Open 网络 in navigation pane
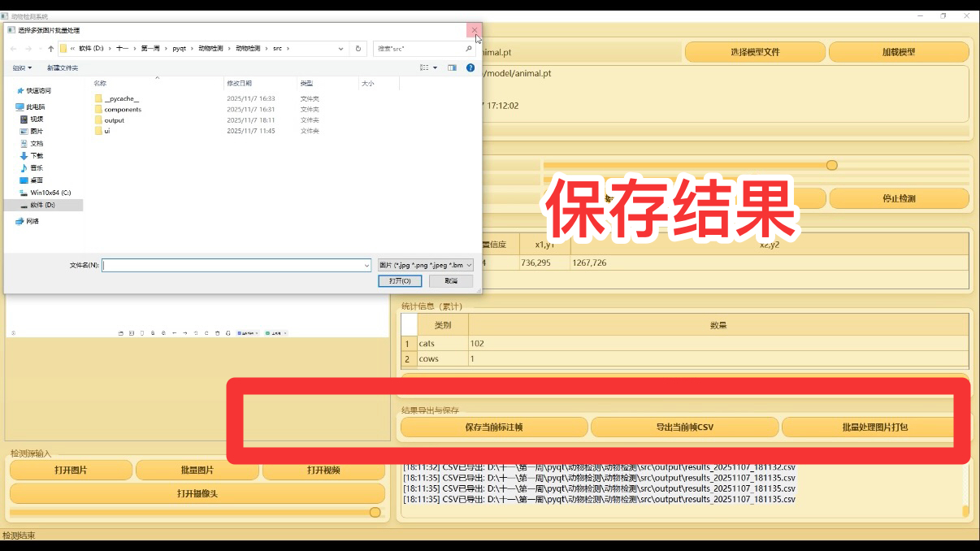 [32, 221]
